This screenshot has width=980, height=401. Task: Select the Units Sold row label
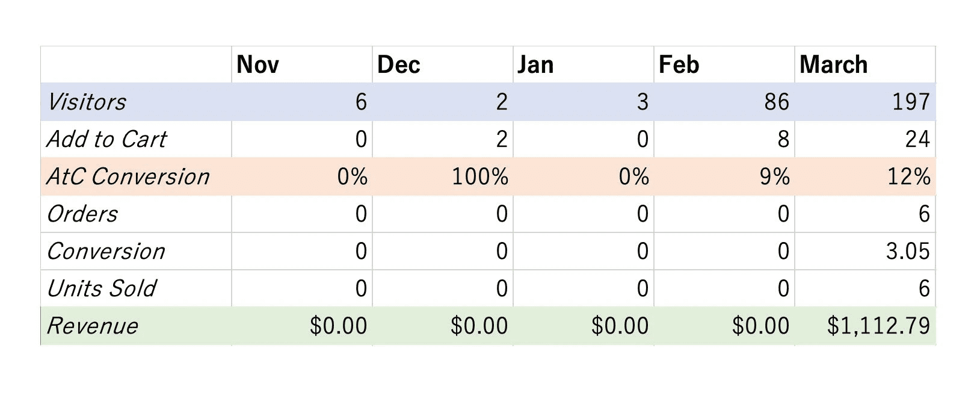tap(136, 288)
